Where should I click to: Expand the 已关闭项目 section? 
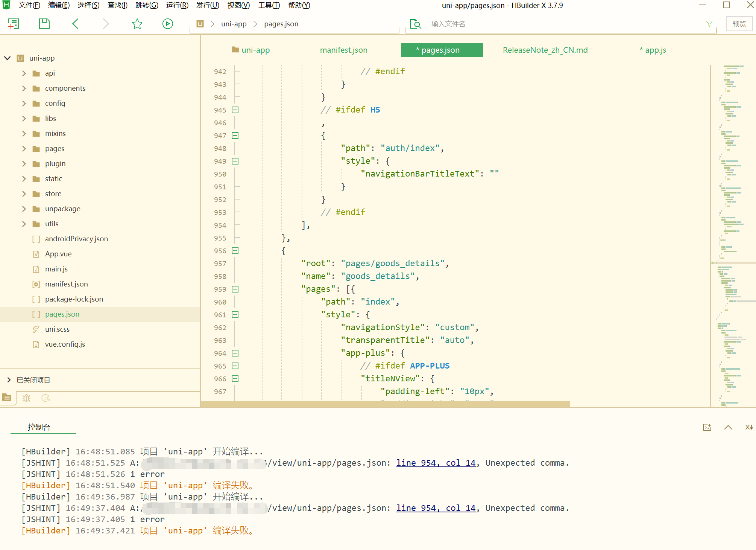[x=9, y=380]
